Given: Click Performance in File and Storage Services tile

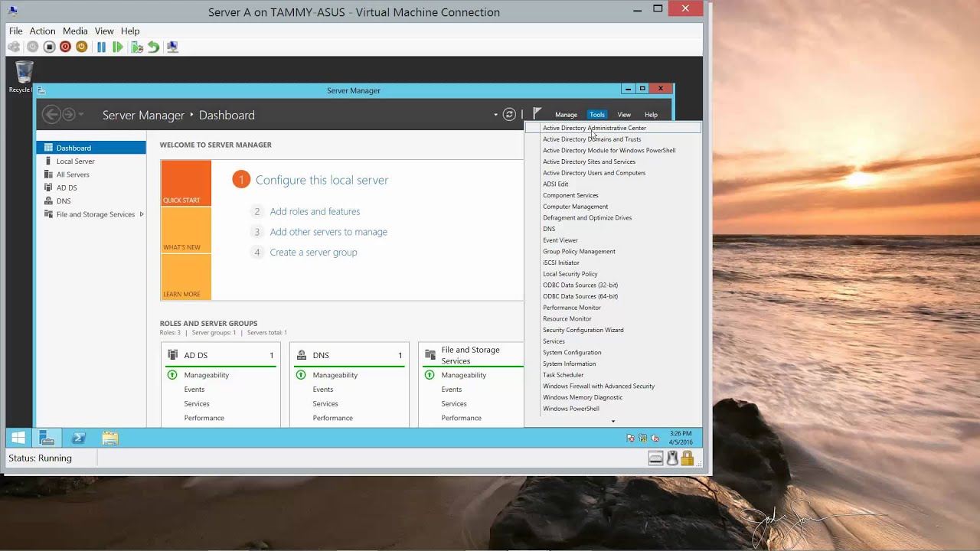Looking at the screenshot, I should tap(462, 418).
